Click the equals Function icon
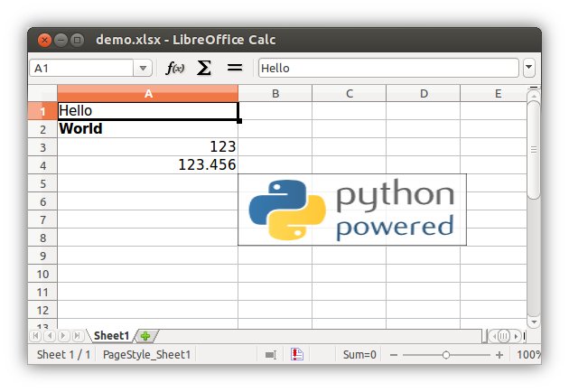The image size is (569, 392). click(234, 68)
